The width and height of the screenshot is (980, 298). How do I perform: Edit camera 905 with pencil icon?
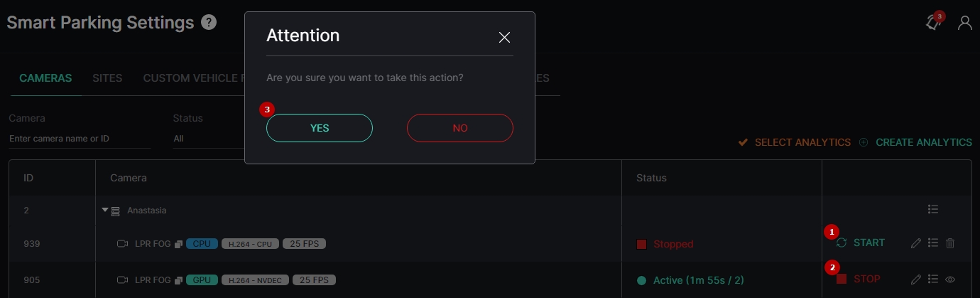pyautogui.click(x=916, y=280)
